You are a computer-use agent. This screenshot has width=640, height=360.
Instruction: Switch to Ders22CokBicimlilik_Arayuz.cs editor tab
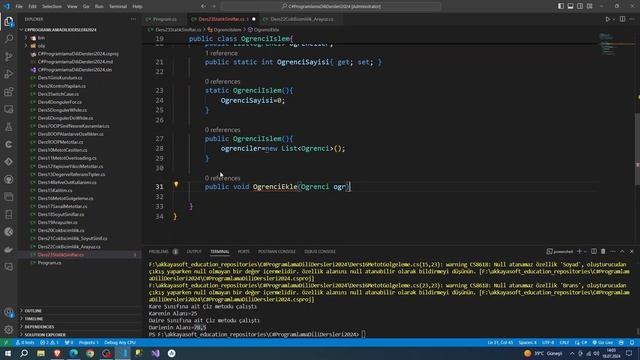301,19
